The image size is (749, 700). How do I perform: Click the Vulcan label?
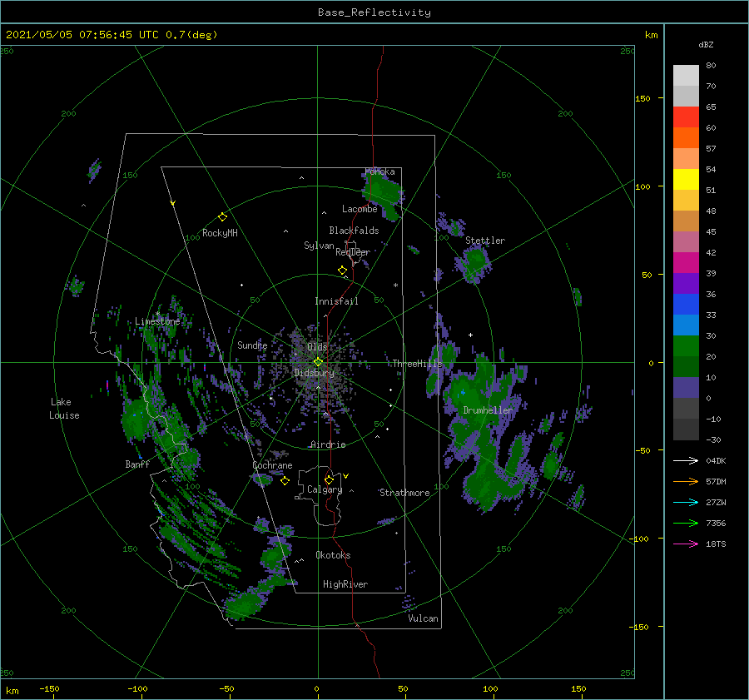tap(424, 618)
